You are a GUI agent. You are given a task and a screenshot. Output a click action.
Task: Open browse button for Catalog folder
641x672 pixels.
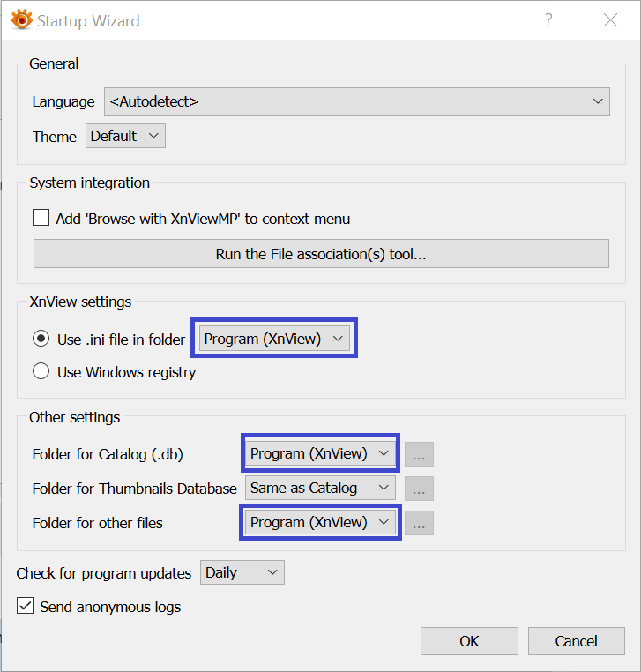point(419,454)
